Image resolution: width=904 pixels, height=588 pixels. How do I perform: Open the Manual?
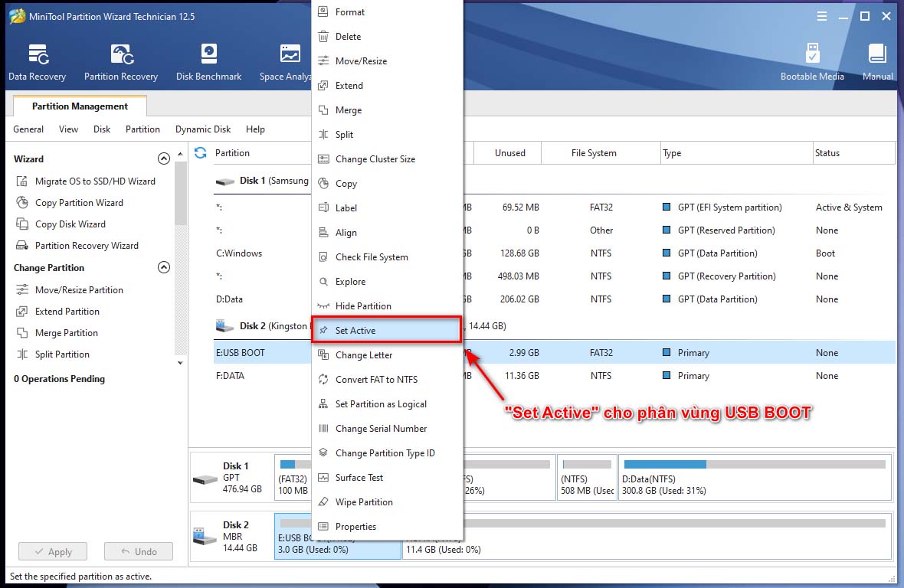[877, 62]
